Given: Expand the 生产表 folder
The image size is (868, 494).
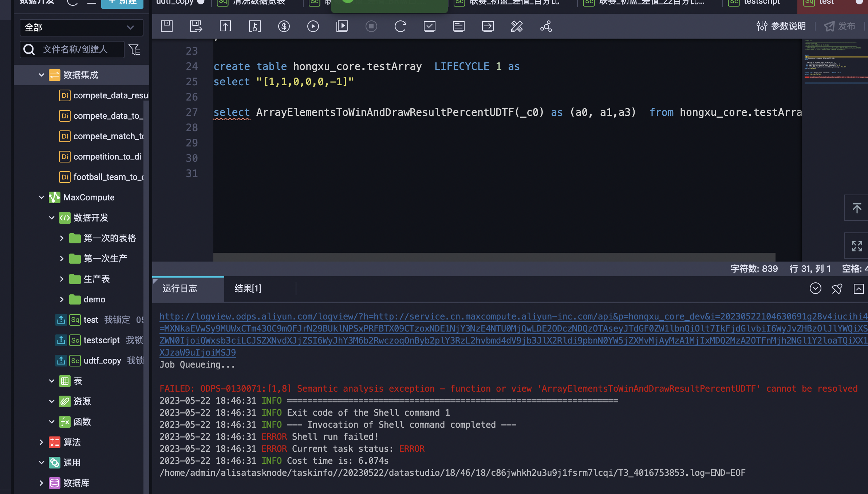Looking at the screenshot, I should 62,279.
